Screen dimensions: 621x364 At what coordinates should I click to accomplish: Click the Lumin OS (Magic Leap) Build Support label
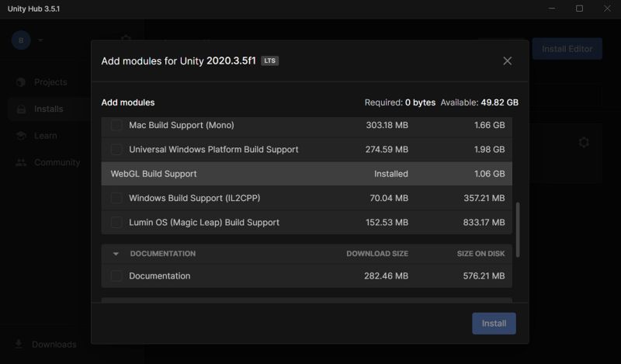coord(204,222)
